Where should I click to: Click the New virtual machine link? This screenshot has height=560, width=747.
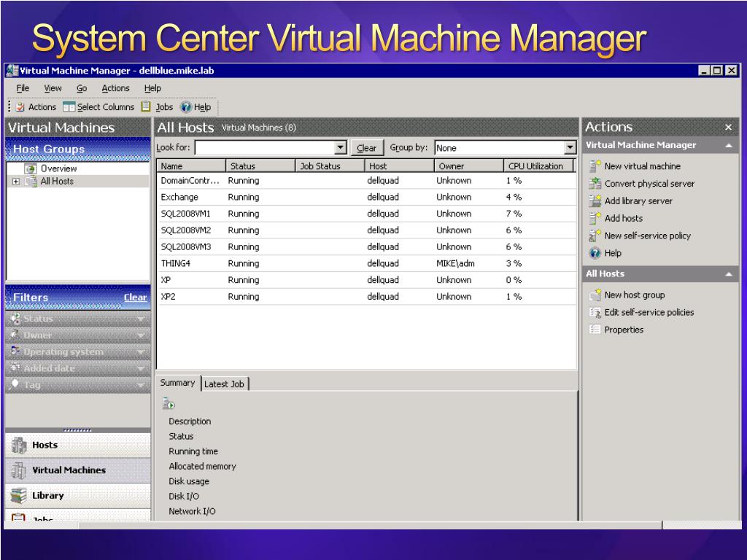click(642, 166)
